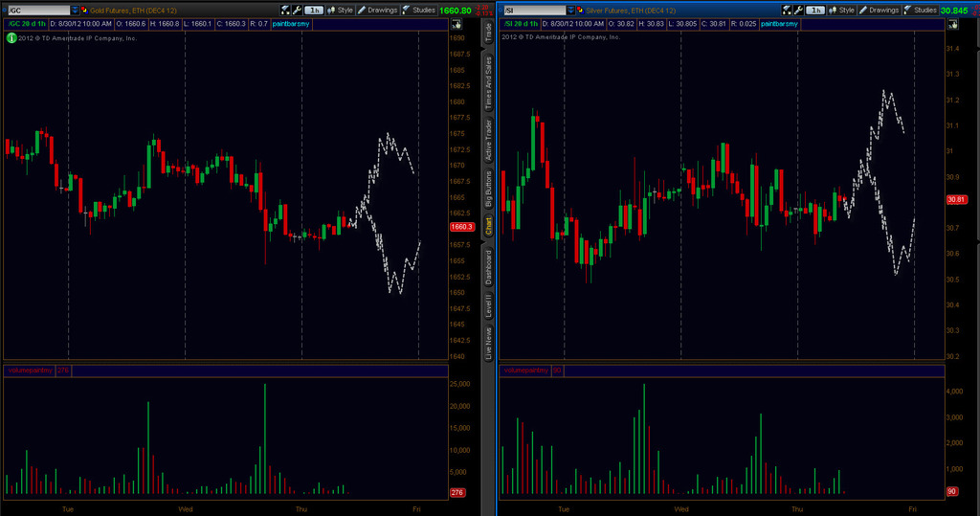Click the Silver chart quick-studies flask icon
The width and height of the screenshot is (980, 516).
point(787,10)
